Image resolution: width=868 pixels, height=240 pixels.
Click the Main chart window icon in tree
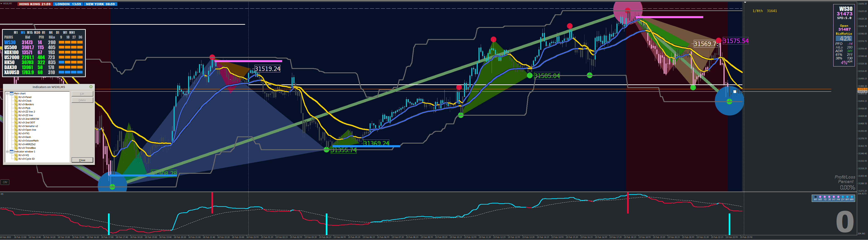[x=11, y=94]
